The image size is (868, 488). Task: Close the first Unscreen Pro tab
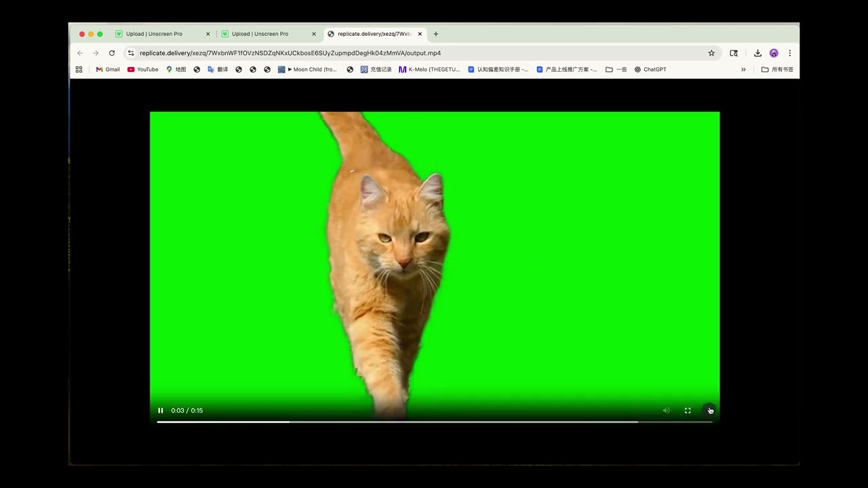coord(208,34)
